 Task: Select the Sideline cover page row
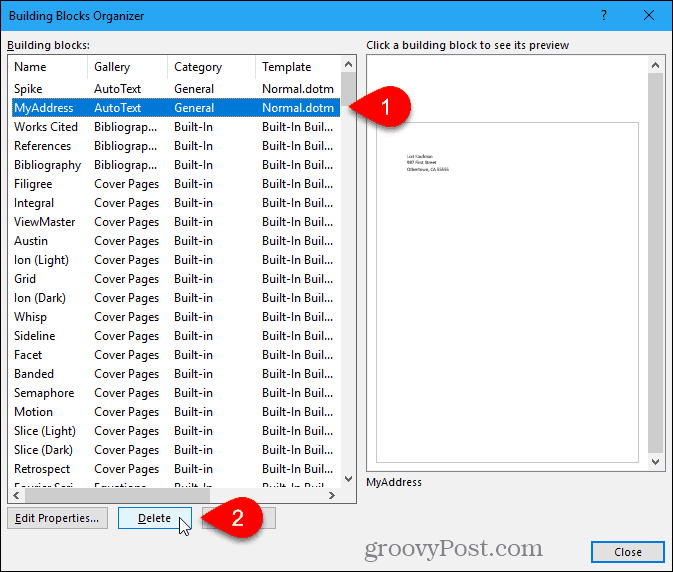tap(176, 336)
